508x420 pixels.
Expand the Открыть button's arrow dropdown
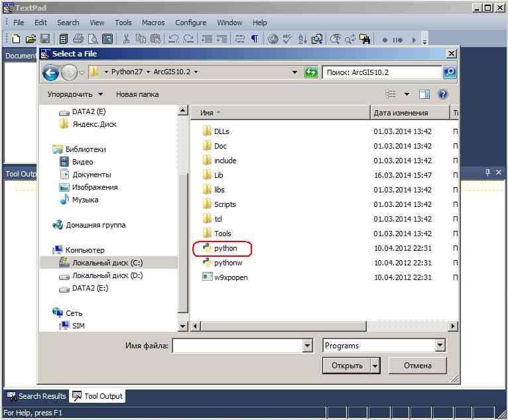[375, 366]
